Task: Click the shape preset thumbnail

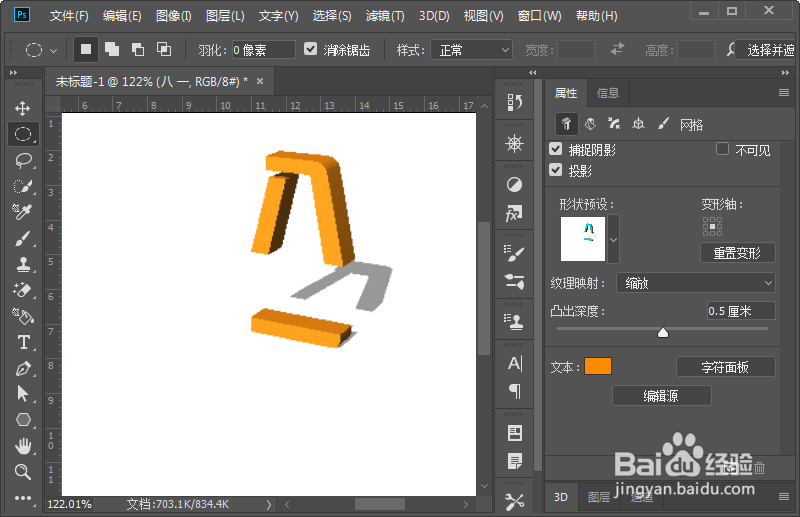Action: (583, 239)
